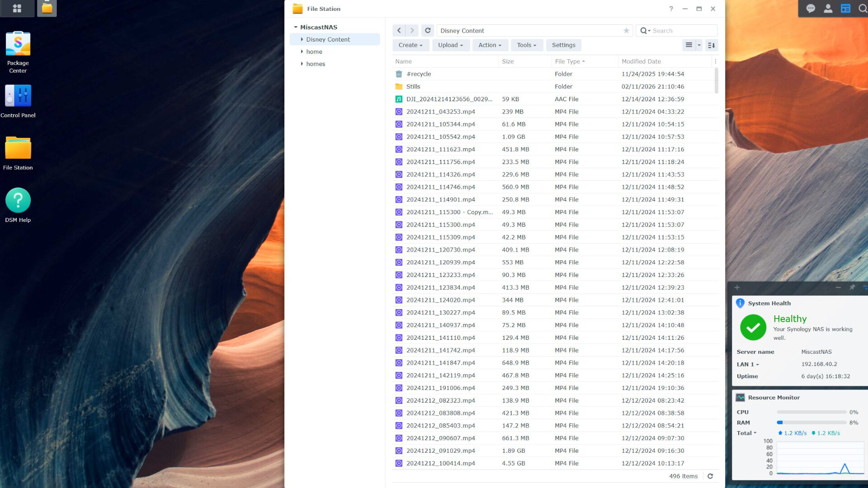The height and width of the screenshot is (488, 868).
Task: Open the view mode dropdown arrow
Action: pyautogui.click(x=699, y=45)
